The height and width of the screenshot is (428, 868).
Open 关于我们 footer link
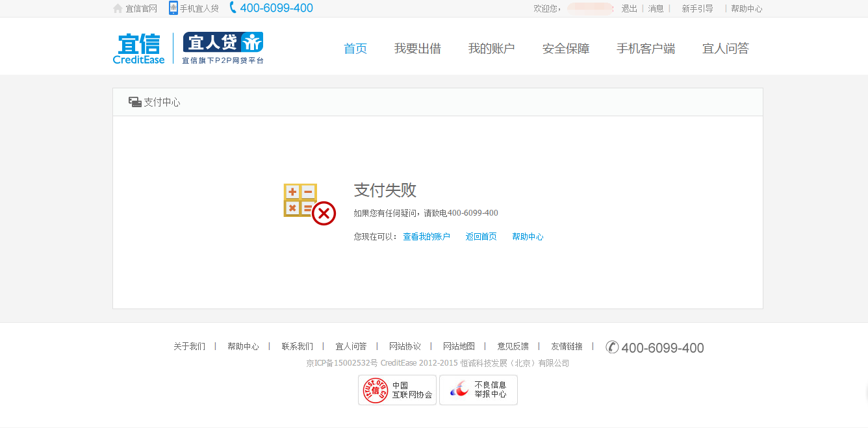coord(189,347)
